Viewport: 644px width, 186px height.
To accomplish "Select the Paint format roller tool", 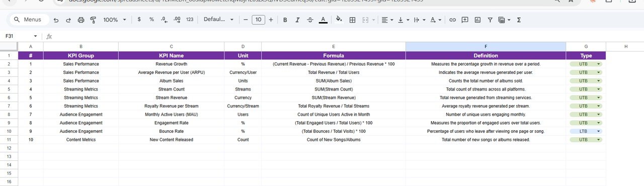I will coord(93,20).
